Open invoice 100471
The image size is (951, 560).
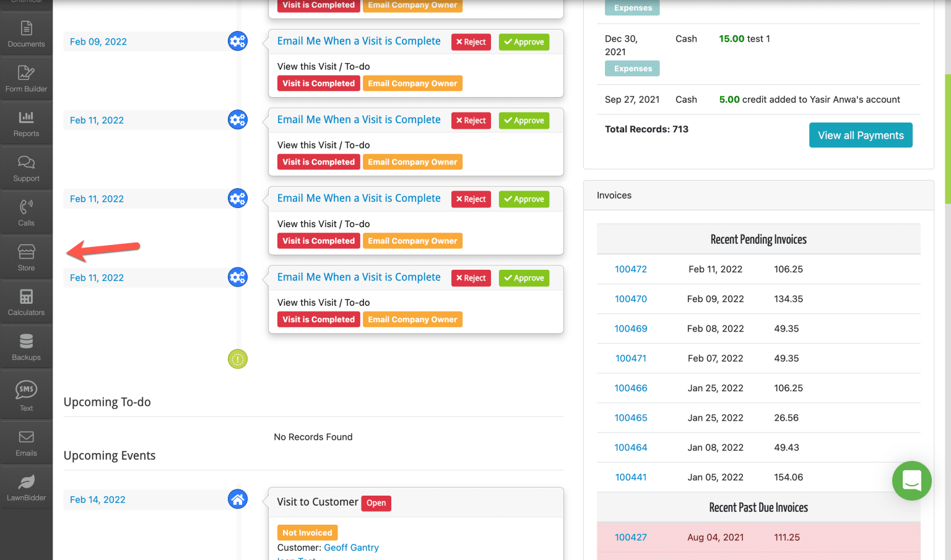[x=631, y=358]
